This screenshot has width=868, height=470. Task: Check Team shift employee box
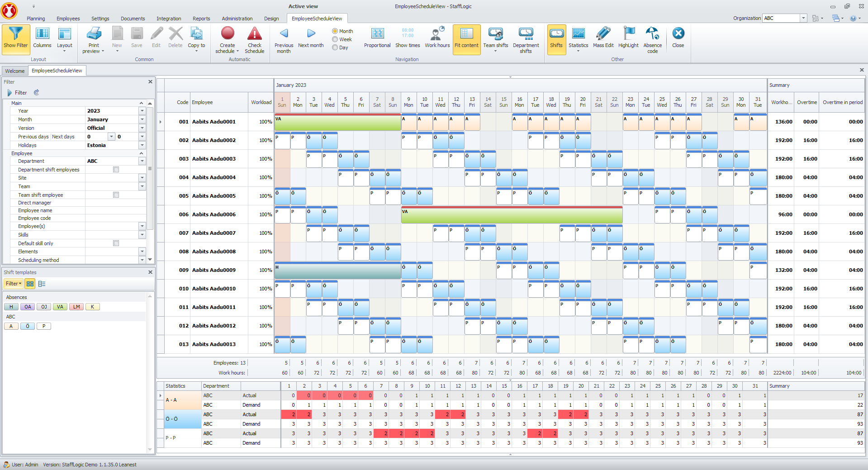click(116, 195)
